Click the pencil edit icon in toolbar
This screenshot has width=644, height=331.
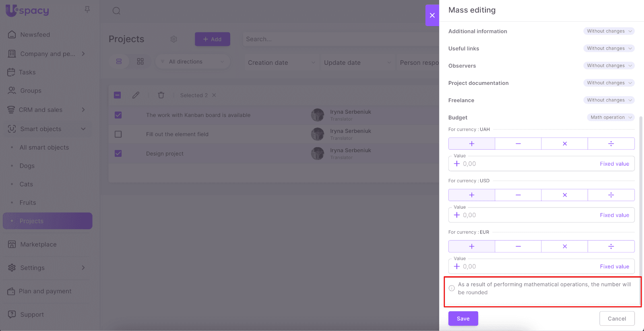pyautogui.click(x=136, y=95)
